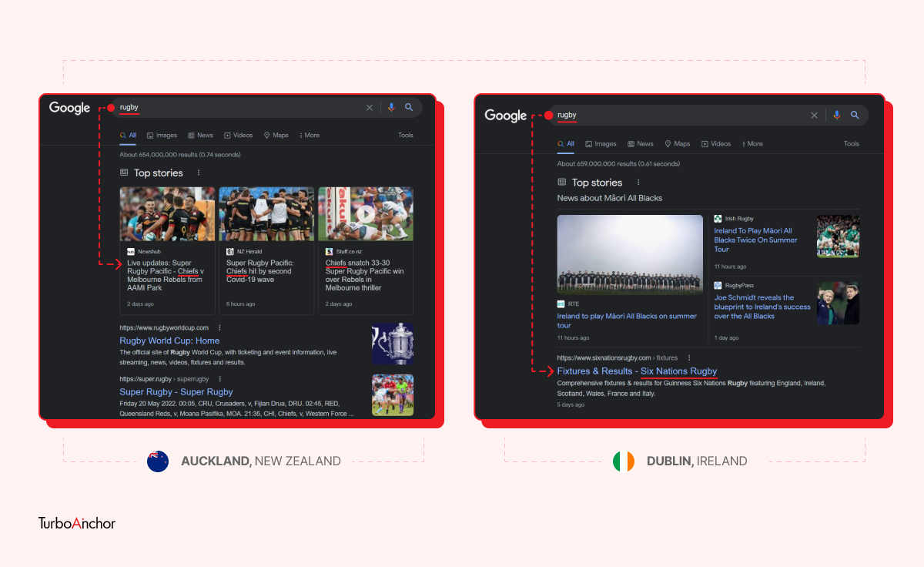
Task: Open Tools in the Auckland results
Action: pyautogui.click(x=406, y=136)
